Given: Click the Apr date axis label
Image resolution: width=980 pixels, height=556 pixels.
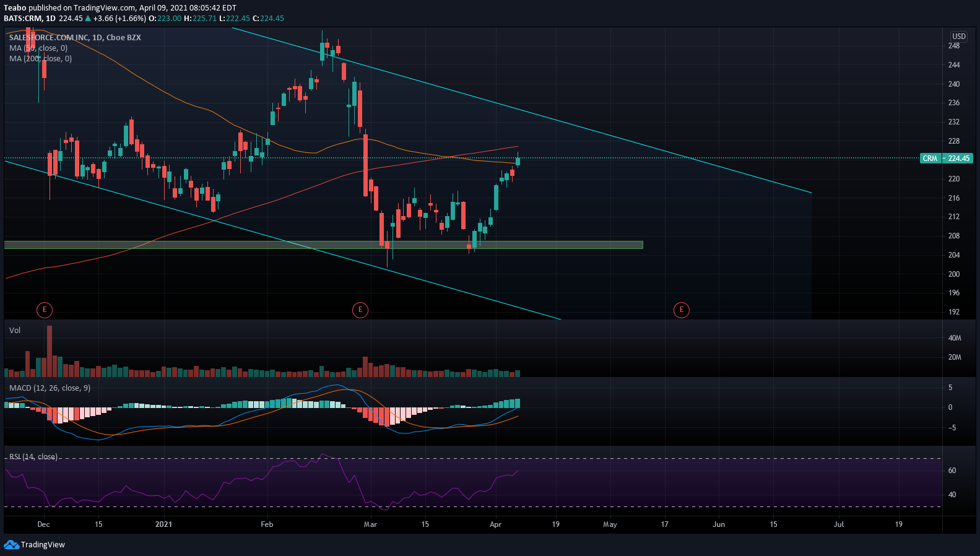Looking at the screenshot, I should coord(495,524).
